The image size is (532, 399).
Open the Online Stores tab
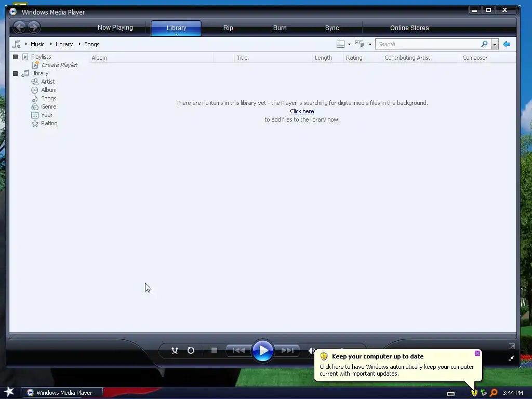tap(409, 28)
